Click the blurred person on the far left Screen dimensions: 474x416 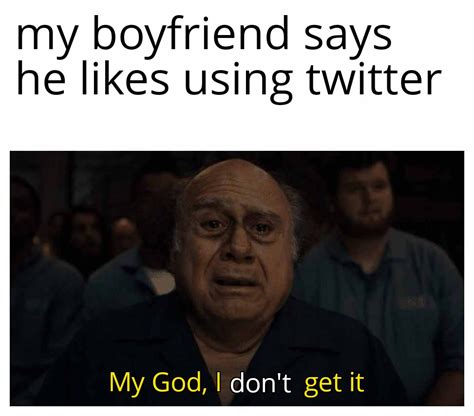pos(37,283)
